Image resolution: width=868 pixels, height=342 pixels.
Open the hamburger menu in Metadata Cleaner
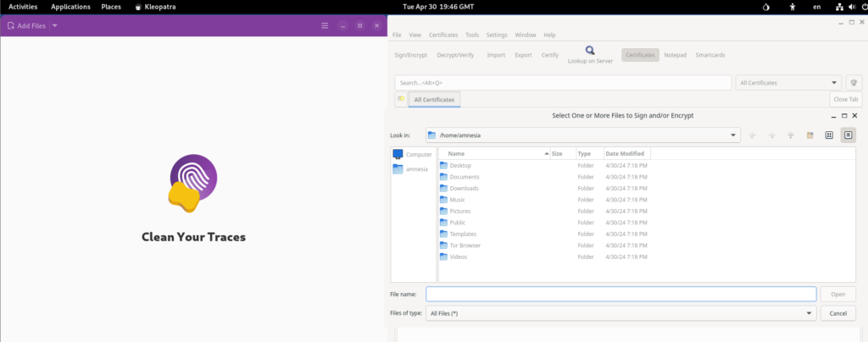point(324,26)
